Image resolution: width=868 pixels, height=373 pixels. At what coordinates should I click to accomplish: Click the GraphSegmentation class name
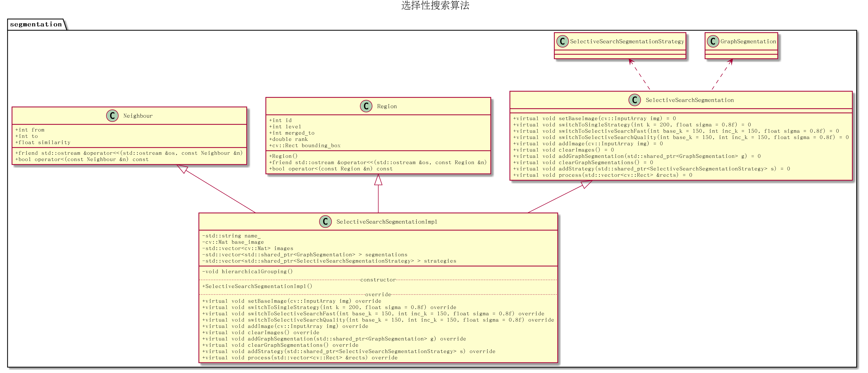(748, 41)
